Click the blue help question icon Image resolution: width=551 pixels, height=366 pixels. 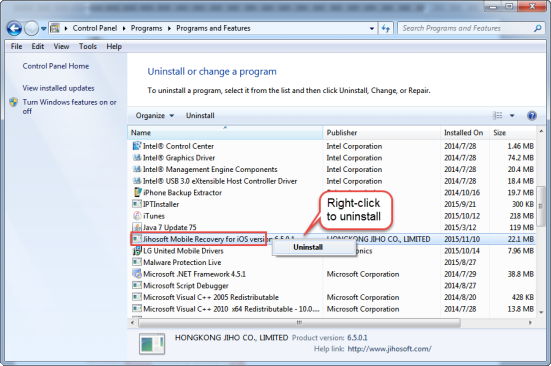532,116
